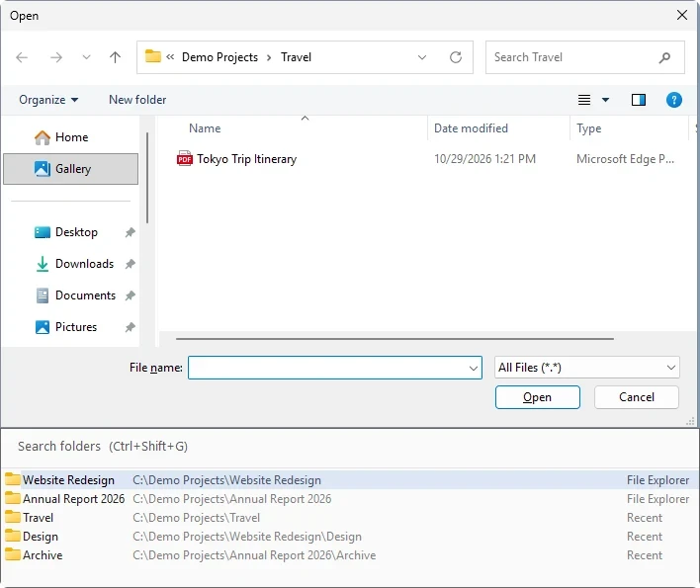Choose Annual Report 2026 folder result
This screenshot has height=588, width=700.
point(350,499)
